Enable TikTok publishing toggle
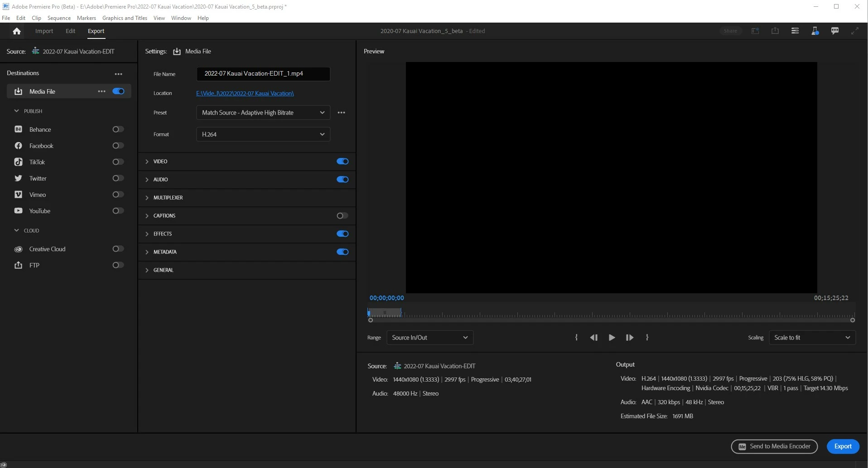 118,162
